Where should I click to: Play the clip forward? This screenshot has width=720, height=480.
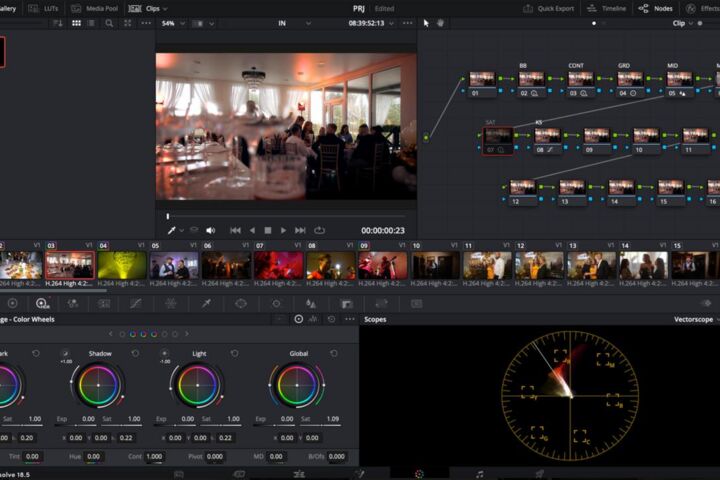coord(283,230)
